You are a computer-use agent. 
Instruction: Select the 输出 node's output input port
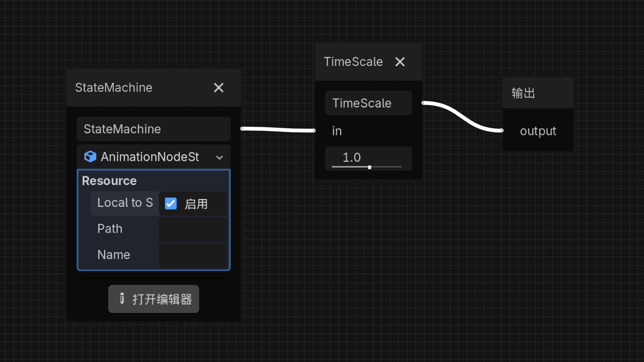click(x=503, y=131)
